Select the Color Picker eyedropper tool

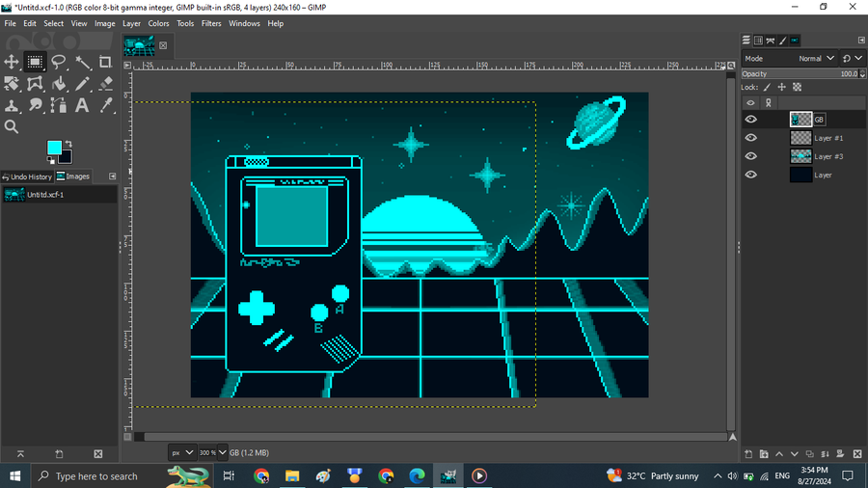pyautogui.click(x=105, y=105)
